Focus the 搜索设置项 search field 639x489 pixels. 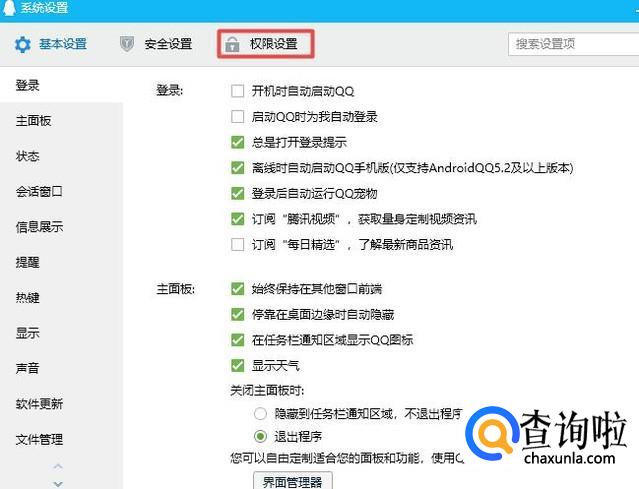pos(573,44)
